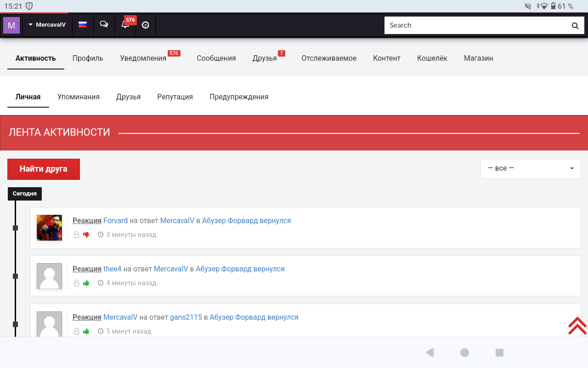This screenshot has width=588, height=368.
Task: Click the thumbs-down reaction icon from Forvard
Action: (x=86, y=235)
